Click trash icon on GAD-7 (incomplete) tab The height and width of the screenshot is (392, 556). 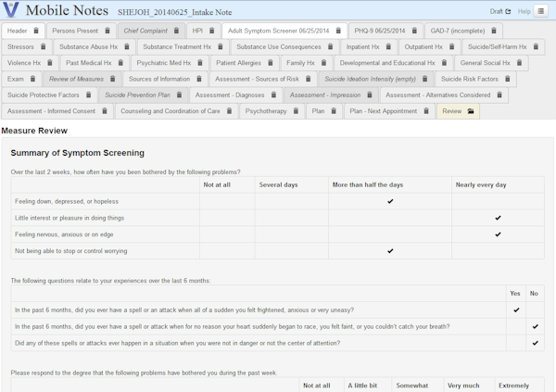point(494,31)
